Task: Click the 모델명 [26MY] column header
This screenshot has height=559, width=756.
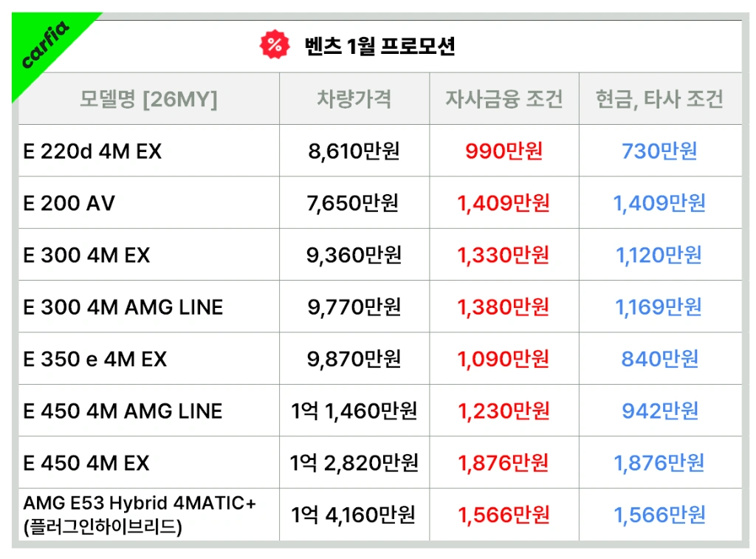Action: pos(148,99)
